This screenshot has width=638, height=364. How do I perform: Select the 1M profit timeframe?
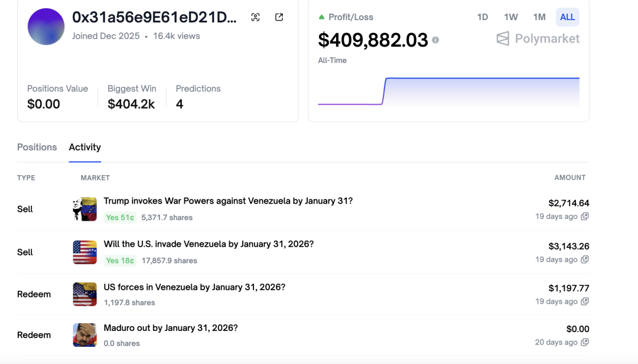point(539,17)
